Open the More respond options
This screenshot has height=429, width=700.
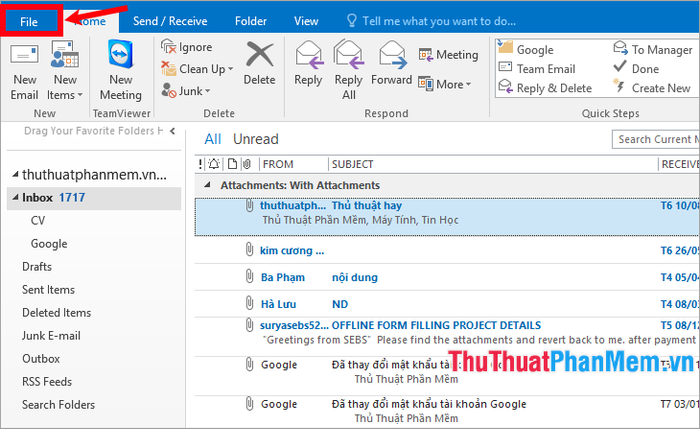(445, 84)
